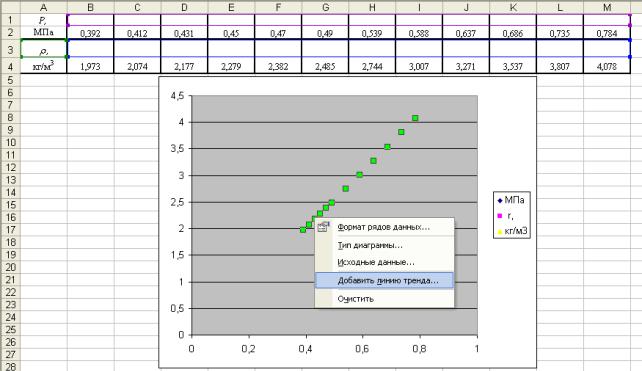Select column J header

click(x=466, y=7)
